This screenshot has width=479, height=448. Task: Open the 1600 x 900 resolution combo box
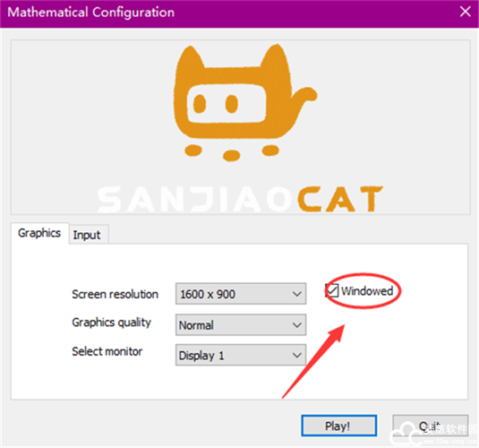(241, 294)
